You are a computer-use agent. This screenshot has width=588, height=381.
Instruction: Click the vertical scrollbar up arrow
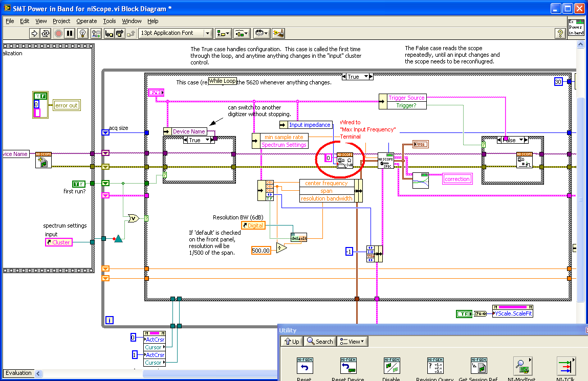[x=580, y=44]
